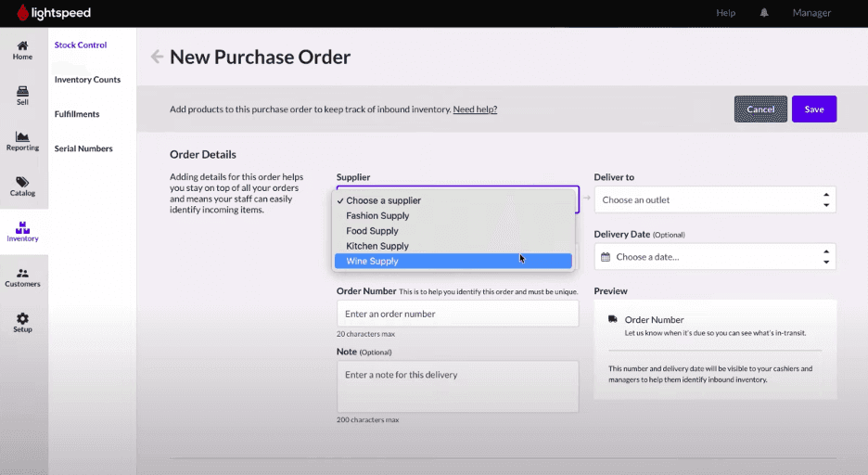
Task: Focus the Order Number input field
Action: tap(457, 314)
